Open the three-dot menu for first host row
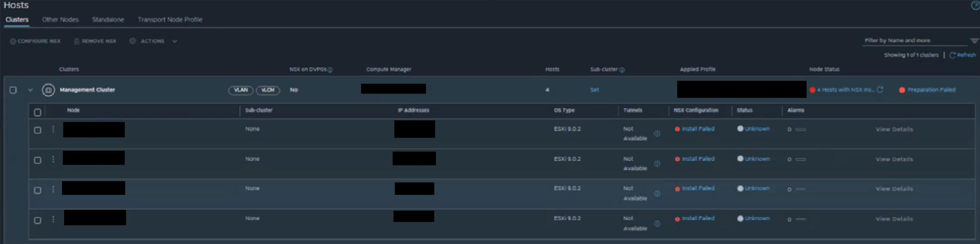 (53, 129)
